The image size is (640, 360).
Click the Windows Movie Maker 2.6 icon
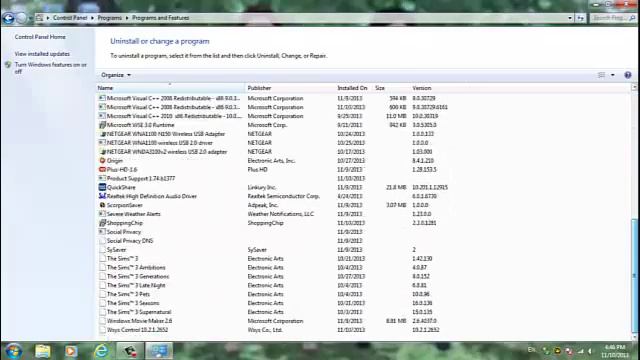click(x=102, y=321)
